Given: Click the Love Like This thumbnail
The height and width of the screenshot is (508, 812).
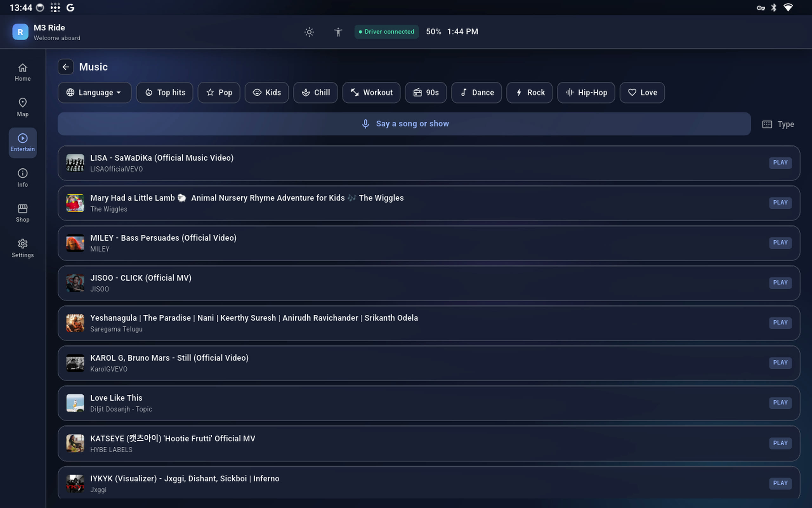Looking at the screenshot, I should (x=75, y=403).
